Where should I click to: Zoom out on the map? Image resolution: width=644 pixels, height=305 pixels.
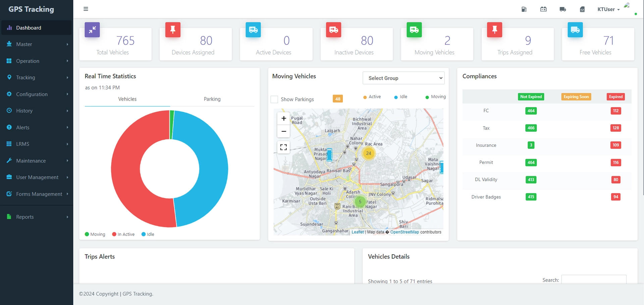[284, 131]
